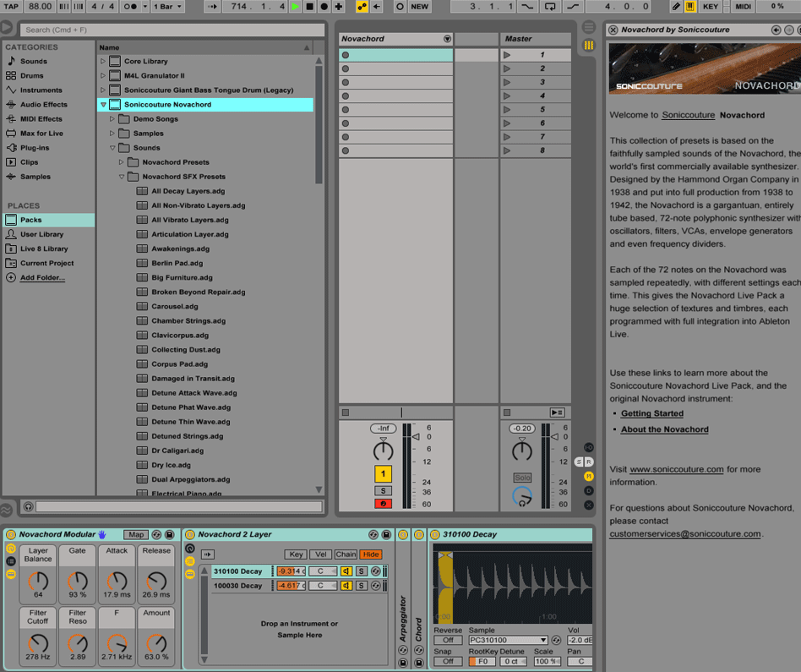The height and width of the screenshot is (672, 801).
Task: Enable the Automation Arm button in the transport
Action: point(362,7)
